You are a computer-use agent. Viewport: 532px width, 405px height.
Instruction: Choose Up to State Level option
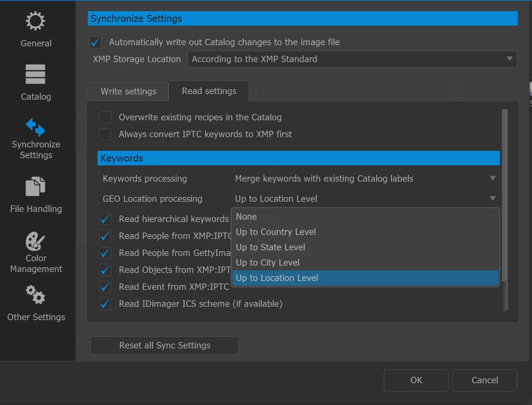pyautogui.click(x=365, y=247)
